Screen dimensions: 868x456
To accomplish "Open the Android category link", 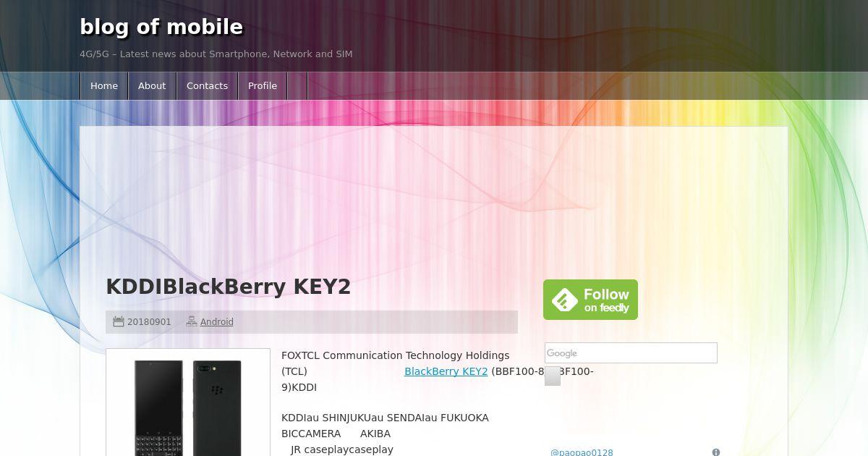I will [x=217, y=322].
